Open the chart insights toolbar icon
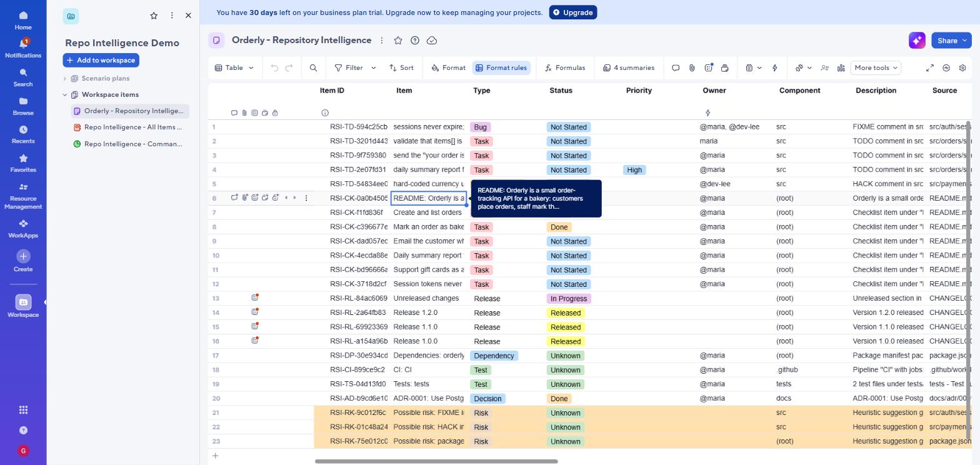The width and height of the screenshot is (980, 465). click(841, 67)
